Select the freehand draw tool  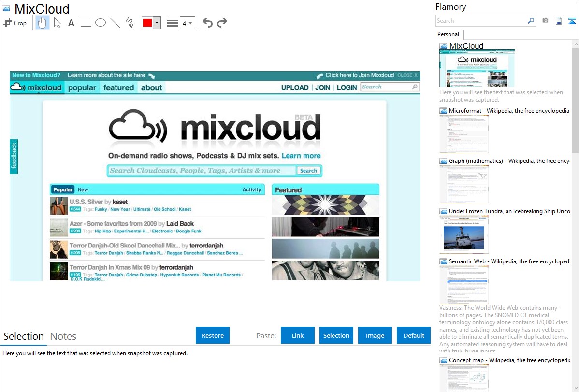click(130, 23)
